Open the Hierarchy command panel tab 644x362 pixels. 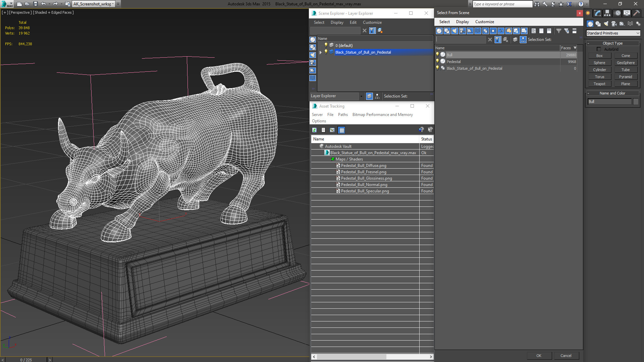pyautogui.click(x=607, y=13)
